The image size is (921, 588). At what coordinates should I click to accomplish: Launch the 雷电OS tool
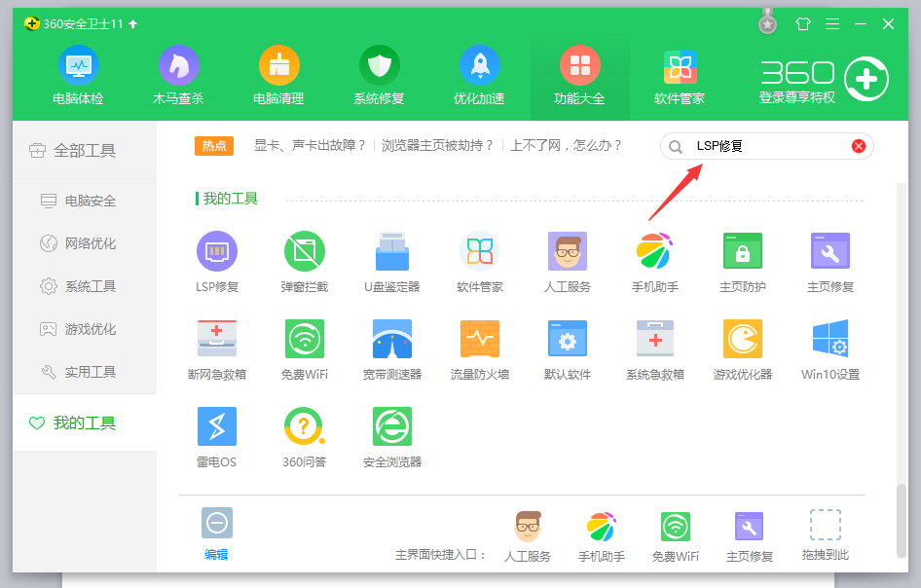coord(217,437)
